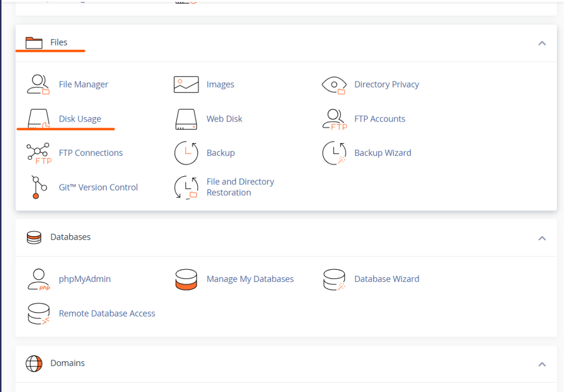Viewport: 564px width, 392px height.
Task: Click the Backup Wizard wand icon
Action: [x=334, y=153]
